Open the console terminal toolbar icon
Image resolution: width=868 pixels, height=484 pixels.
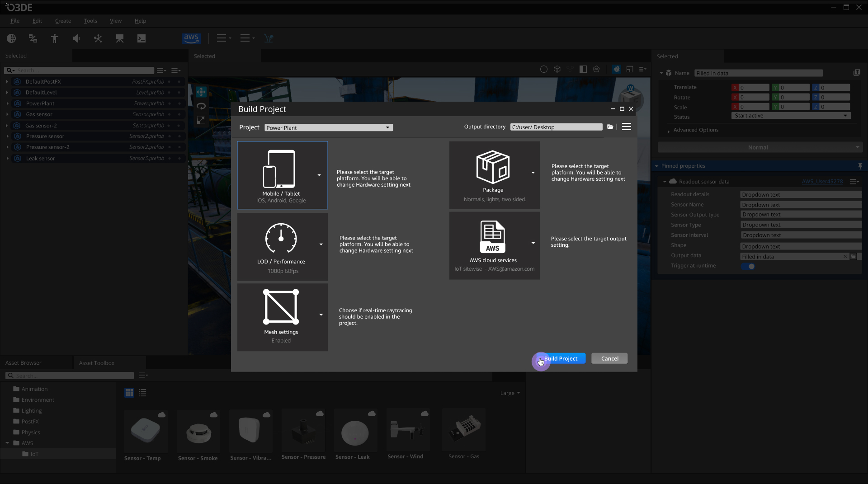[x=142, y=39]
